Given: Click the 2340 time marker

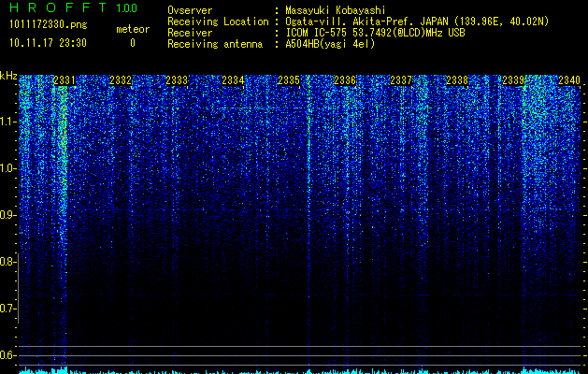Looking at the screenshot, I should tap(569, 80).
